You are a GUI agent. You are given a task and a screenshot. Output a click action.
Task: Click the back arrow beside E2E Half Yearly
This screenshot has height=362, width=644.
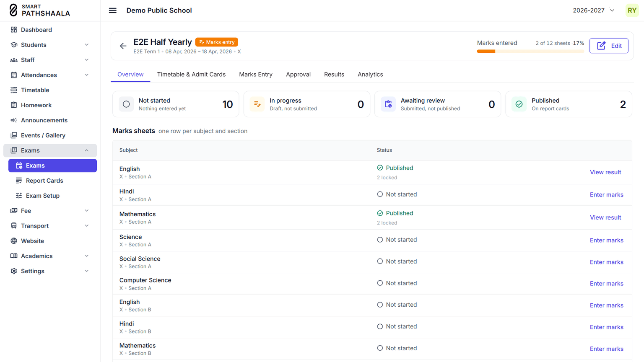point(123,46)
